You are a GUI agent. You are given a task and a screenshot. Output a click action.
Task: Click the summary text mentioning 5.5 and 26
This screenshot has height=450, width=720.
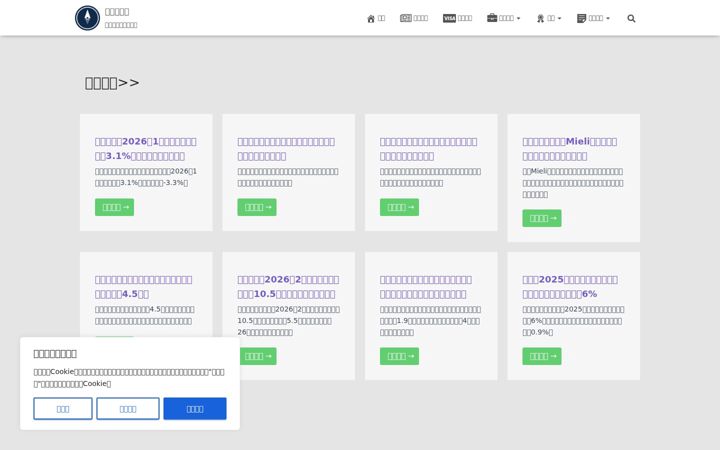tap(288, 321)
